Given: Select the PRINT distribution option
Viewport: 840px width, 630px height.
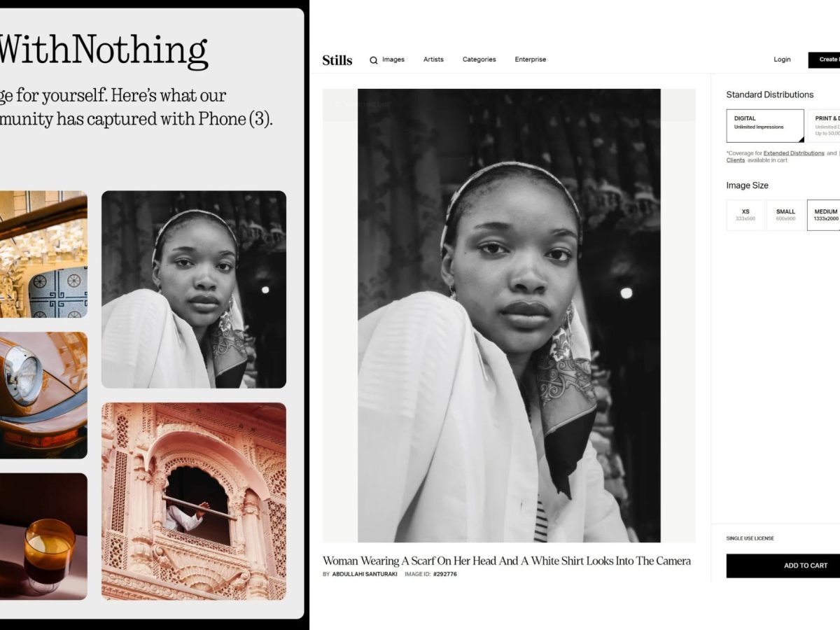Looking at the screenshot, I should [x=825, y=126].
